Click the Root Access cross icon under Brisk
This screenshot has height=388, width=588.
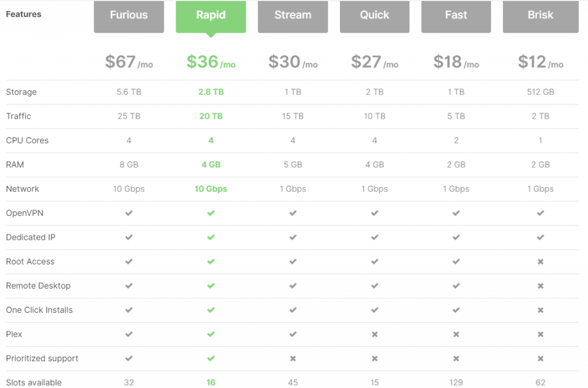click(540, 261)
